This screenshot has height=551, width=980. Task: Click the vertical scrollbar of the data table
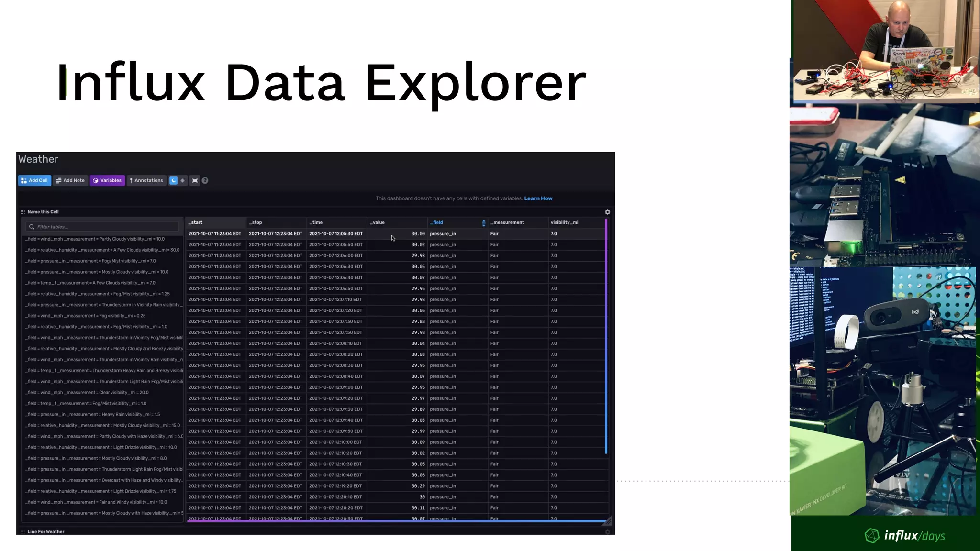point(606,336)
